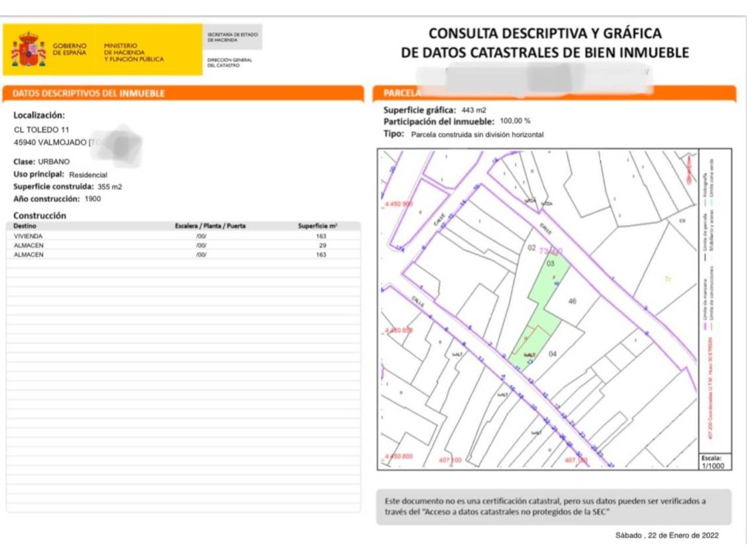Click 'SECRETARÍA DE ESTADO DE HACIENDA' text

point(232,37)
